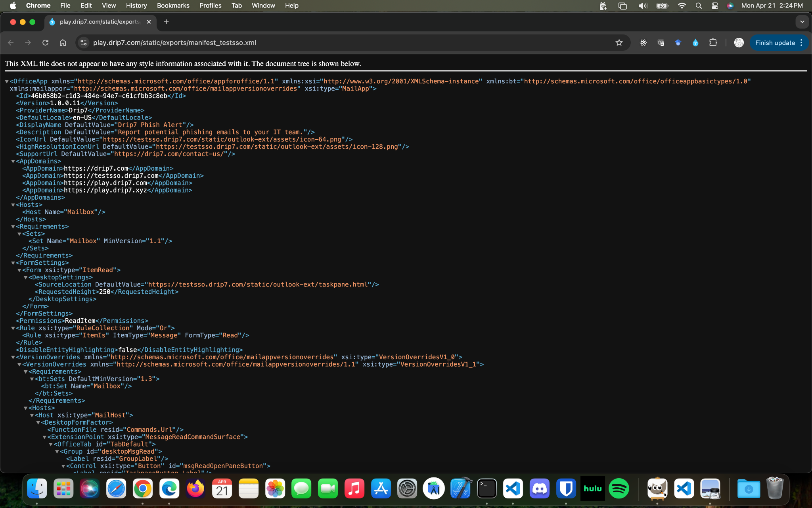Open Bitwarden from the Dock
This screenshot has height=508, width=812.
pyautogui.click(x=566, y=489)
